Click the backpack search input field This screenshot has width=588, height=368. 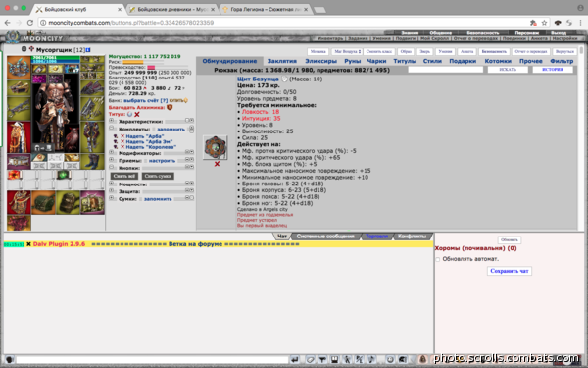point(446,70)
